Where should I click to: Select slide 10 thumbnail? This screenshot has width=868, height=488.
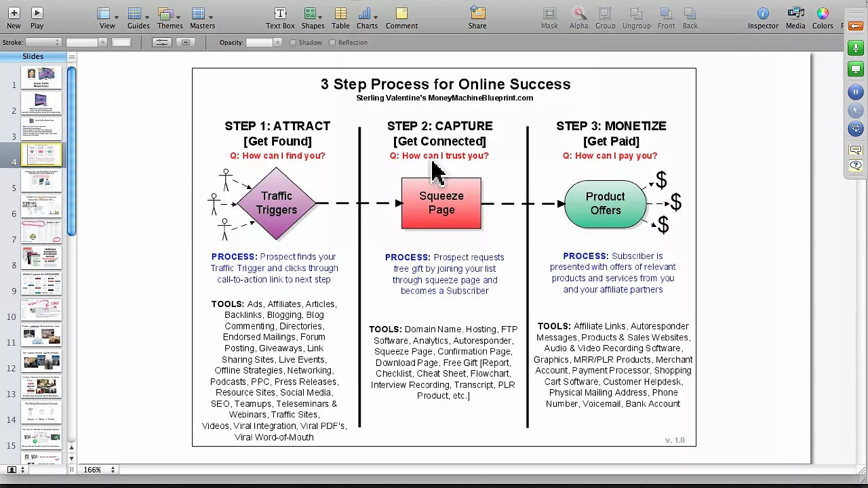click(41, 309)
